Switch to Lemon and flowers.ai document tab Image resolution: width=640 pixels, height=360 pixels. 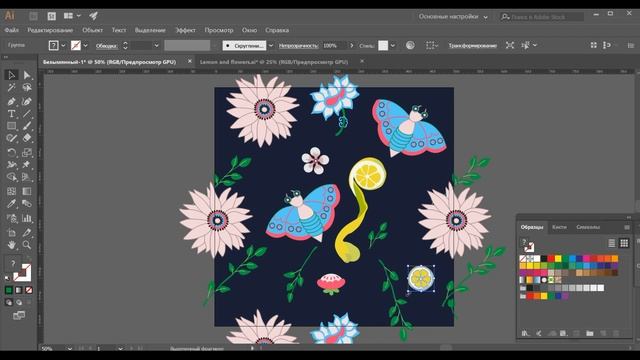point(274,62)
